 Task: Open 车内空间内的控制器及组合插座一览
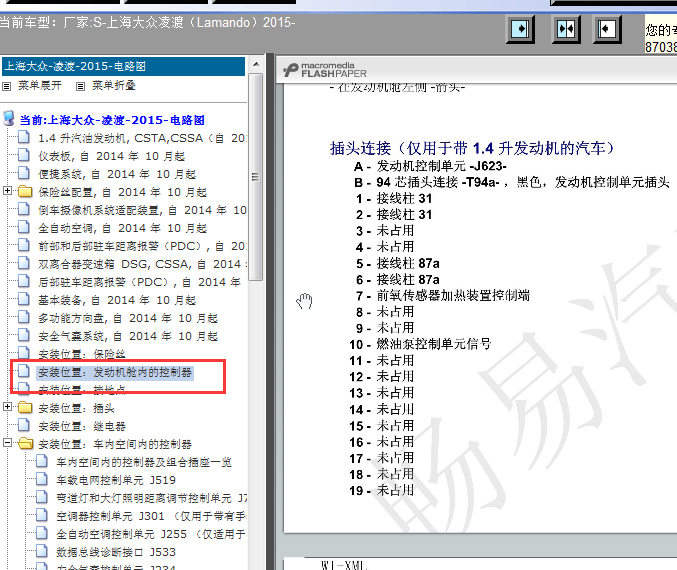144,462
